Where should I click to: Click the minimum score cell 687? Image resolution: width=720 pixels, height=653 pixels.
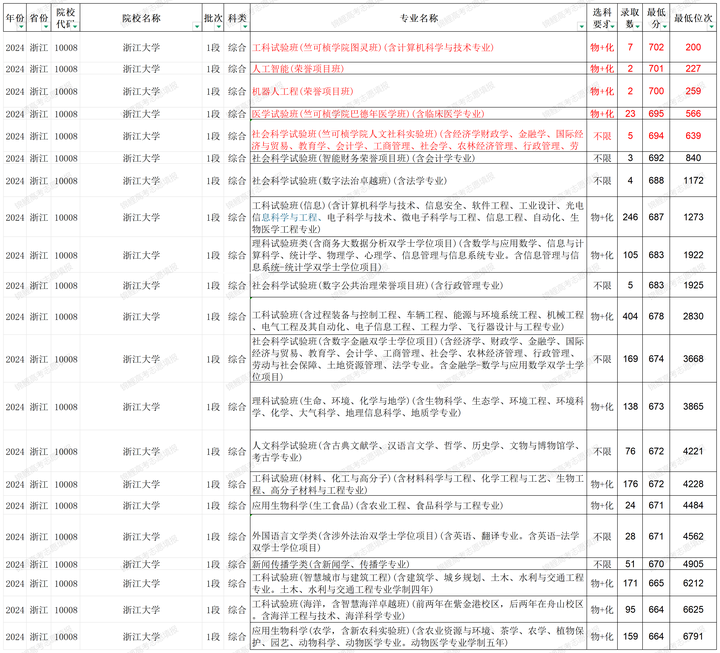(x=656, y=217)
